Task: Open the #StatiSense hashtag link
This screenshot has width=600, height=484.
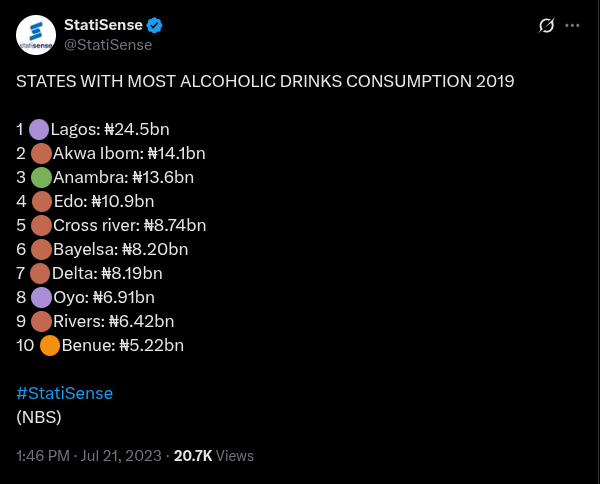Action: coord(64,393)
